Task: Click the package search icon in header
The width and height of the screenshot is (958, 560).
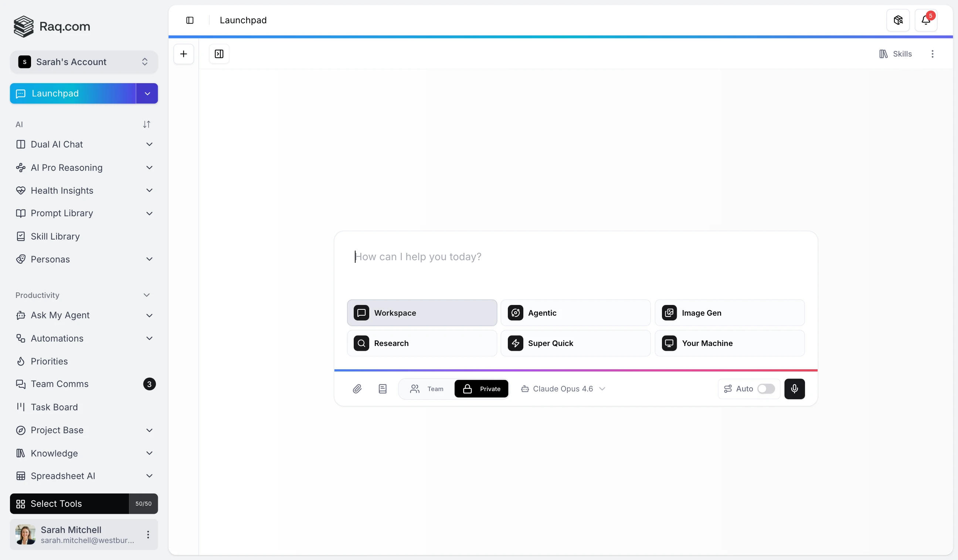Action: 898,20
